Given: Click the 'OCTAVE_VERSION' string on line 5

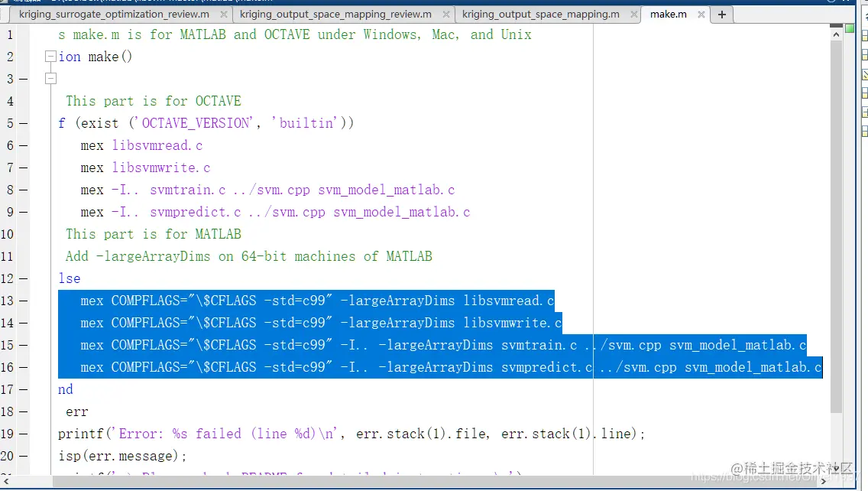Looking at the screenshot, I should [196, 123].
